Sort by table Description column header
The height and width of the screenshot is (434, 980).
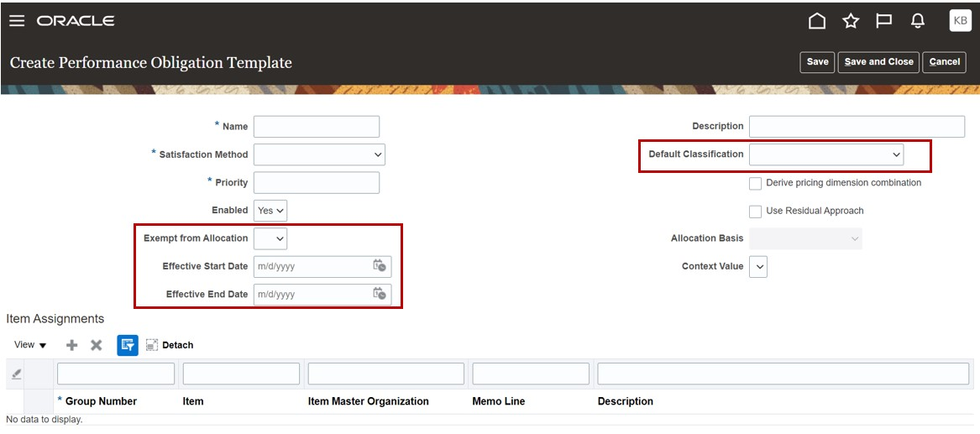[626, 401]
